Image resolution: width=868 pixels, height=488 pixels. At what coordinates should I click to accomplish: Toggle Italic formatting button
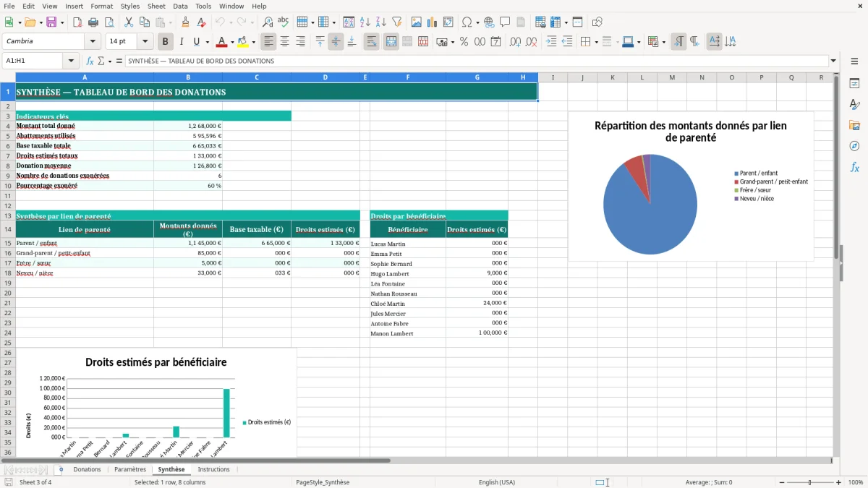pos(181,42)
